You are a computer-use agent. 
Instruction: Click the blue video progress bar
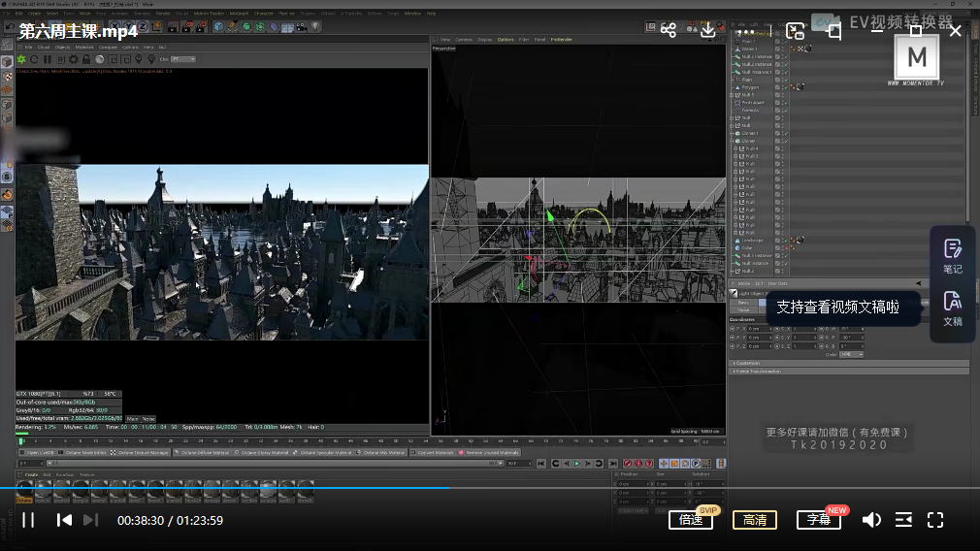pos(223,487)
